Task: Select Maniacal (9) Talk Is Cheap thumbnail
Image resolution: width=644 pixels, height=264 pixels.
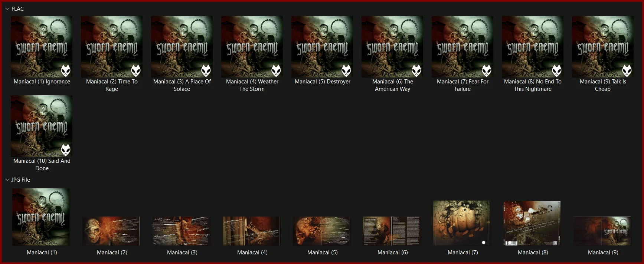Action: tap(603, 47)
